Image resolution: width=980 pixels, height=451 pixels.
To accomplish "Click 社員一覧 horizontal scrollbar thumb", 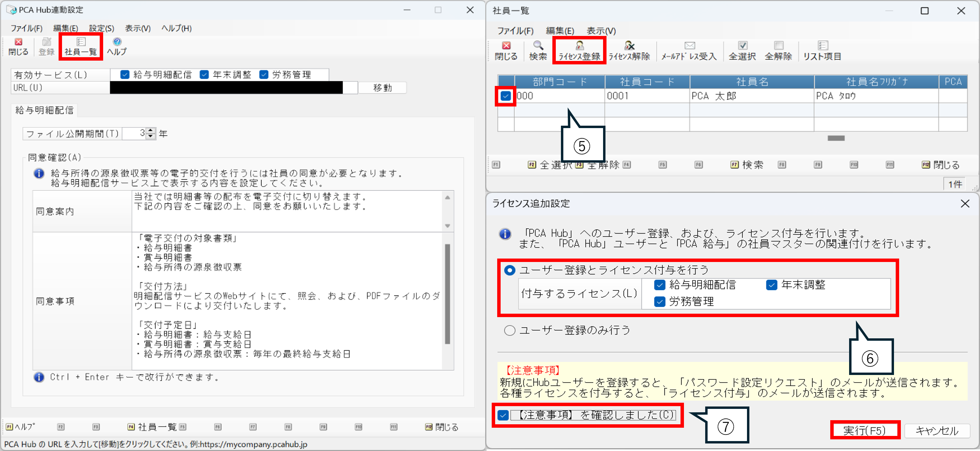I will click(836, 138).
